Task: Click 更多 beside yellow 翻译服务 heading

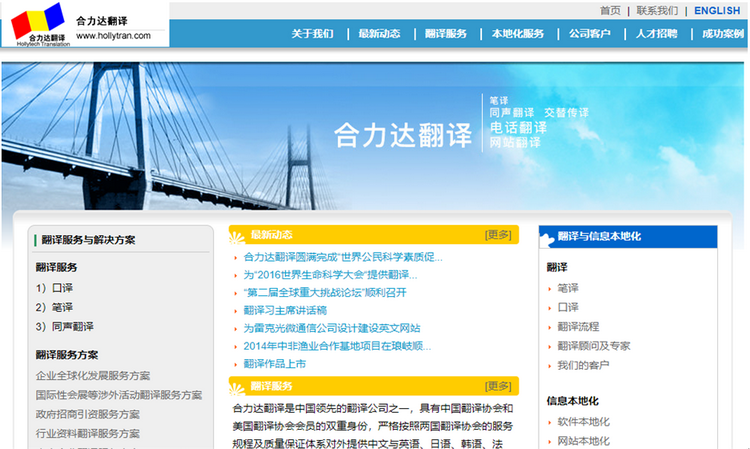Action: pyautogui.click(x=498, y=386)
